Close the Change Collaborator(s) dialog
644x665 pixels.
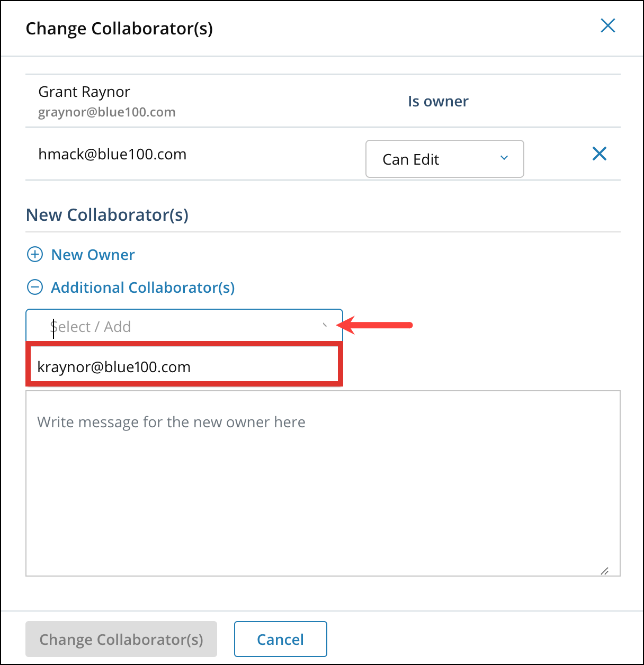click(x=607, y=25)
